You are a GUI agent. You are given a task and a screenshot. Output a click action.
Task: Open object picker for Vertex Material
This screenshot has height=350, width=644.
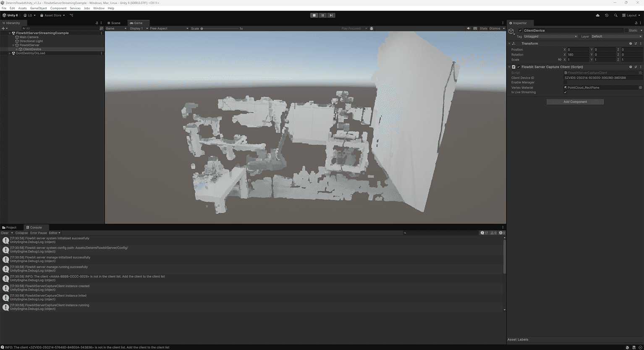[640, 87]
